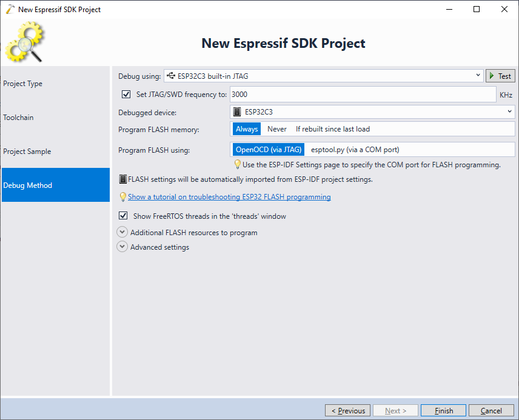519x420 pixels.
Task: Toggle the Set JTAG/SWD frequency checkbox
Action: (126, 95)
